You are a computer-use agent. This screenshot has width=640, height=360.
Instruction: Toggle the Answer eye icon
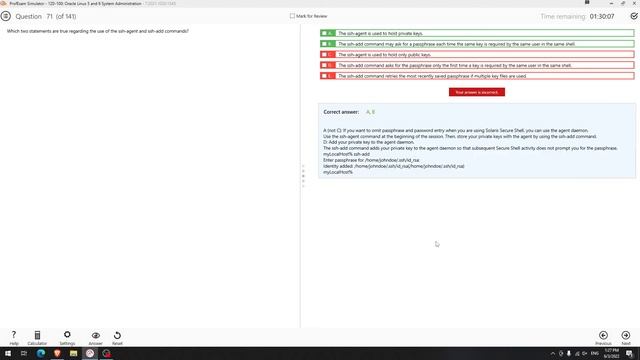click(96, 338)
